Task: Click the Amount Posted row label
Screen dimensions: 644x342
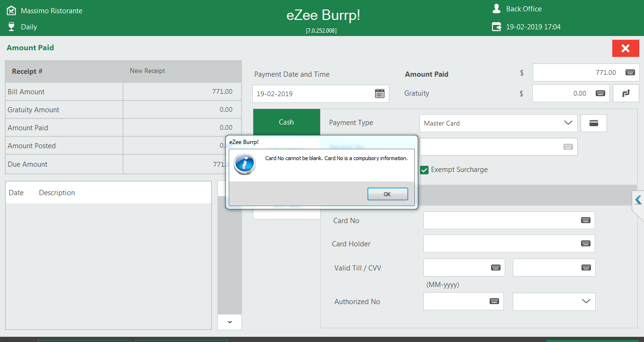Action: (32, 146)
